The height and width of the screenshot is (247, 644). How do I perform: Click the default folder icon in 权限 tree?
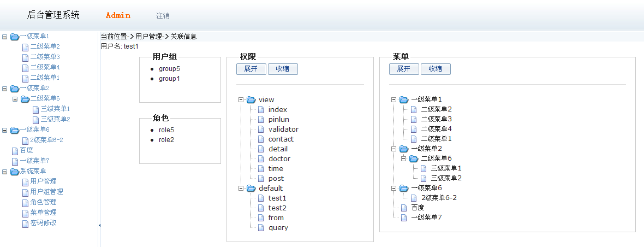251,189
